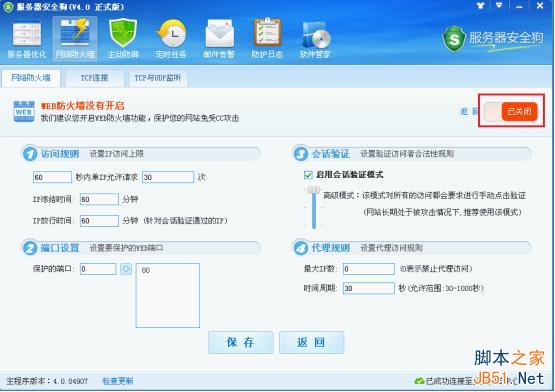Click the 返回 link beside the switch

(x=469, y=112)
